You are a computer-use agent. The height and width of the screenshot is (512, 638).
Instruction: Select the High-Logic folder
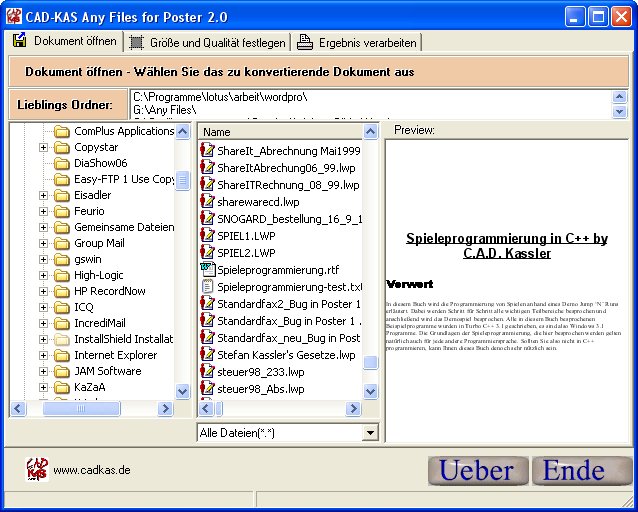point(98,276)
